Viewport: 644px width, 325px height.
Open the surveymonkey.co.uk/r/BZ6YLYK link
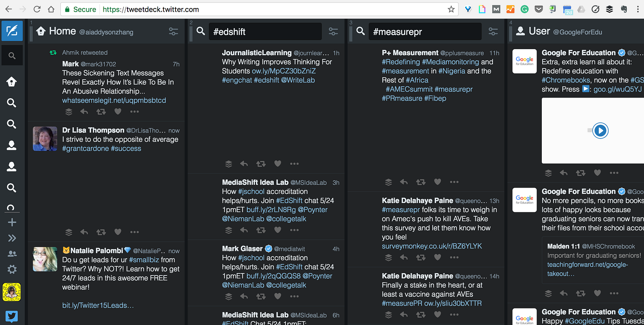[x=432, y=246]
